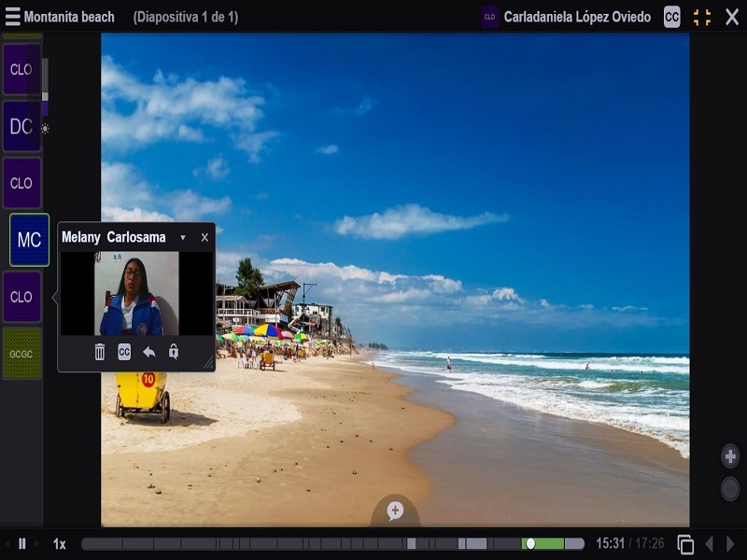The image size is (747, 560).
Task: Close the Melany Carlosama comment popup
Action: (x=204, y=237)
